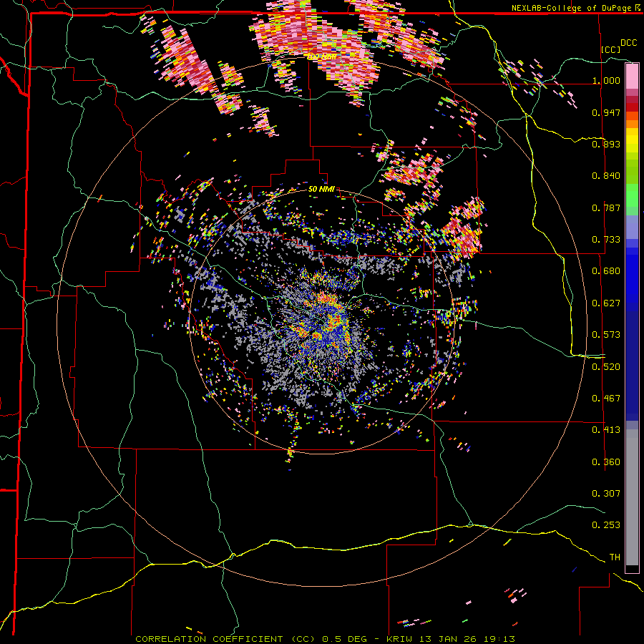Click the DCC label above the scale
This screenshot has height=644, width=644.
coord(628,43)
